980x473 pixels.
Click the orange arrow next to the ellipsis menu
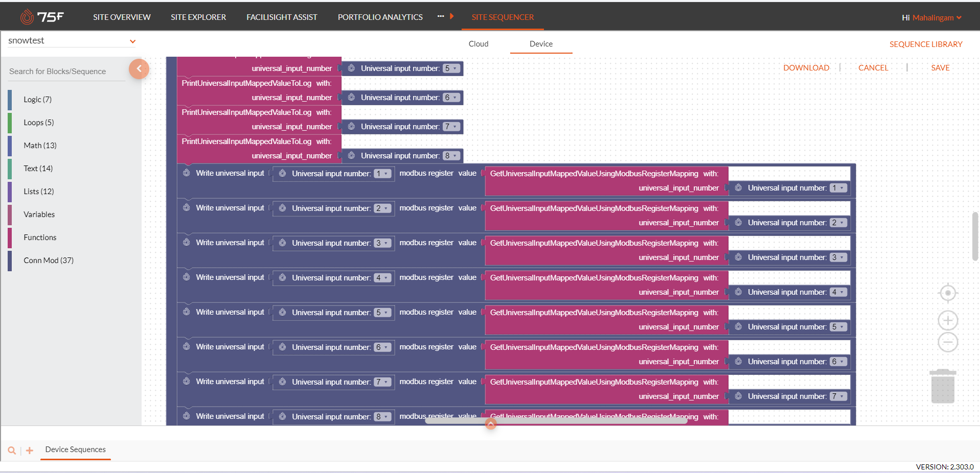pos(452,16)
